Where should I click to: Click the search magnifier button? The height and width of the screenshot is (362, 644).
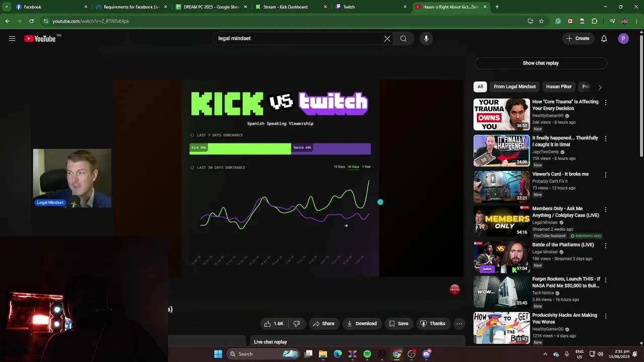(x=404, y=39)
